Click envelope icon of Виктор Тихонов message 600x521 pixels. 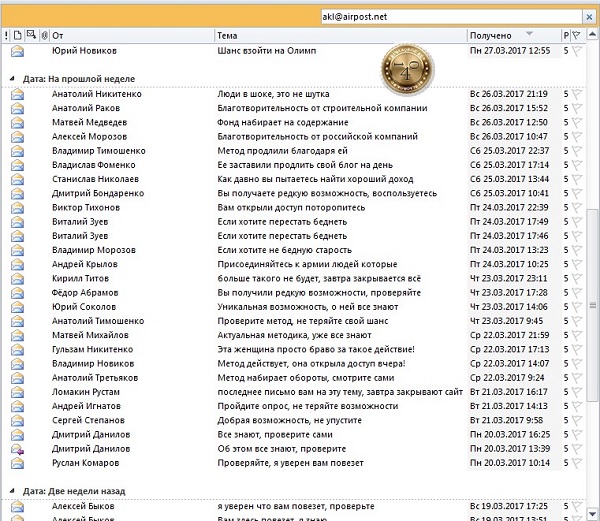17,208
